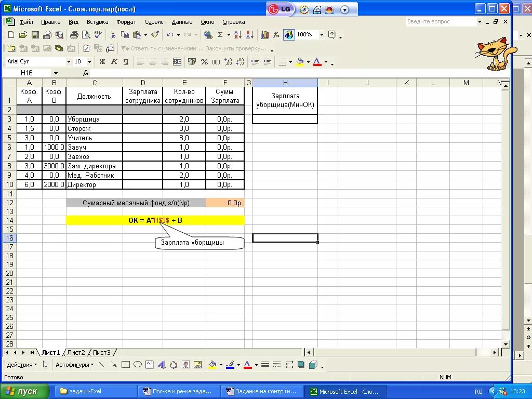Expand the Paste options arrow

145,35
